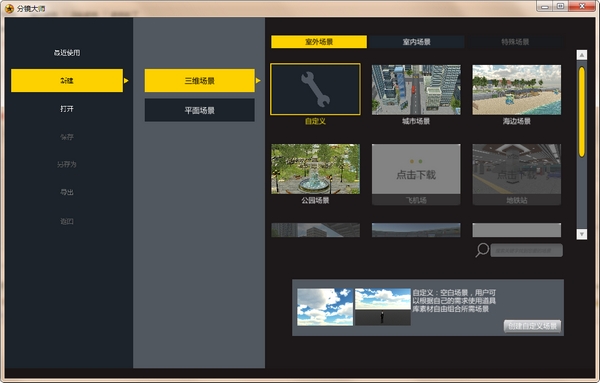Expand the arrow beside 新建

click(x=126, y=81)
